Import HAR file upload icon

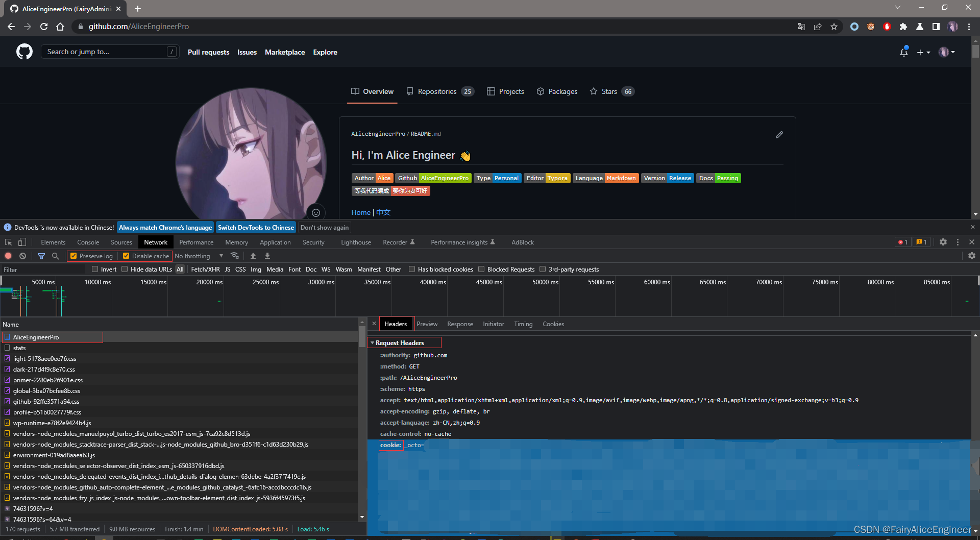pos(253,256)
